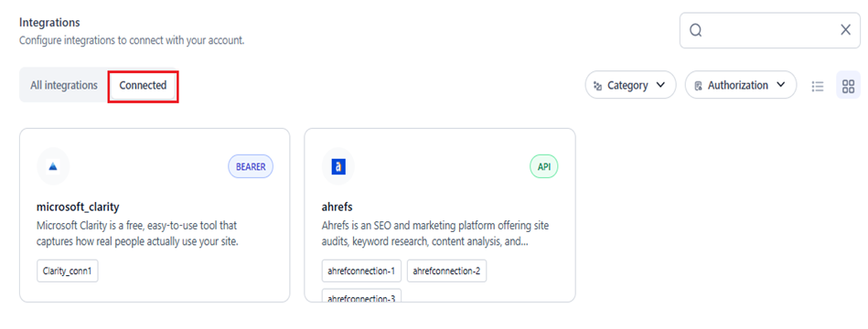The width and height of the screenshot is (868, 329).
Task: Click the Authorization dropdown chevron arrow
Action: [780, 85]
